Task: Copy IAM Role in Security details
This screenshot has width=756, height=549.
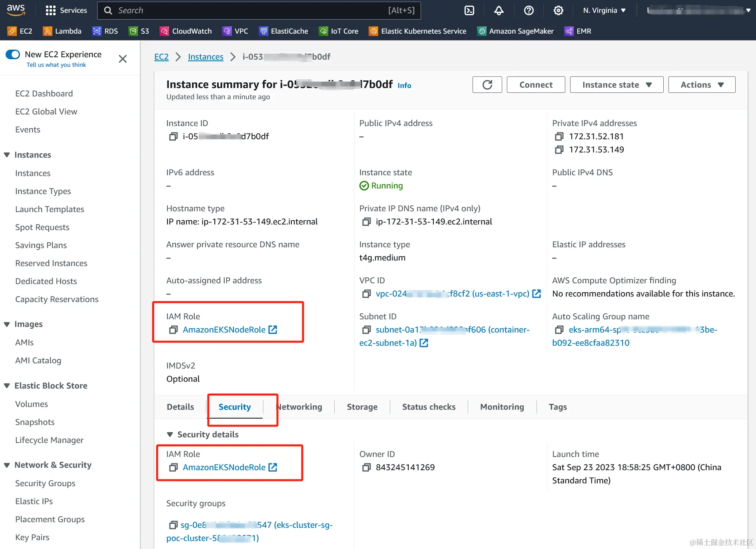Action: point(173,468)
